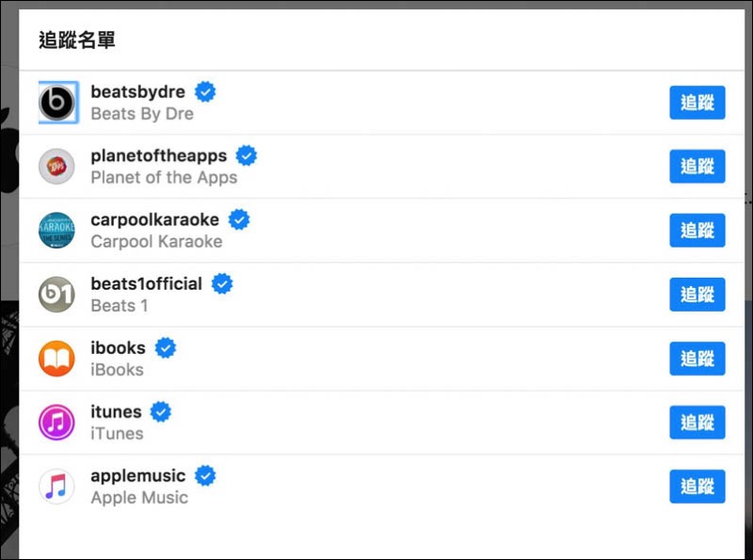Image resolution: width=753 pixels, height=560 pixels.
Task: Click the Apple Music note avatar
Action: tap(56, 487)
